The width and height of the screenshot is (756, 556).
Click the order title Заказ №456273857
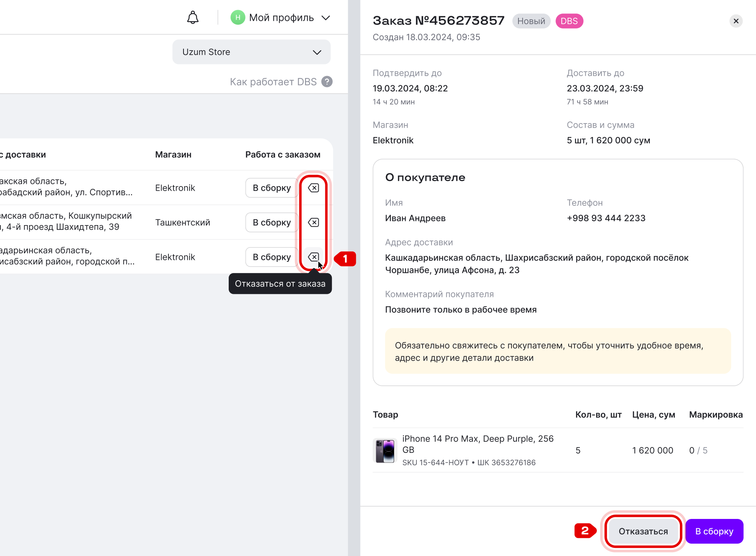tap(438, 20)
